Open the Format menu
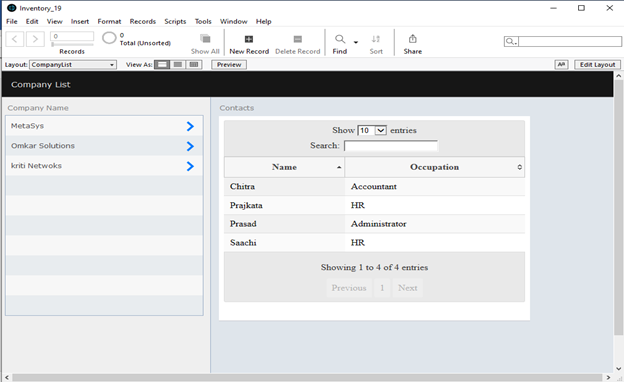Image resolution: width=624 pixels, height=382 pixels. pos(109,21)
